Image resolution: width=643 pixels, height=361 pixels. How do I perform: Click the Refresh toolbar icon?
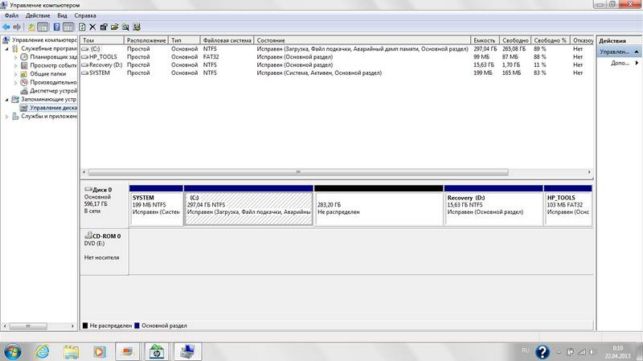[x=82, y=27]
